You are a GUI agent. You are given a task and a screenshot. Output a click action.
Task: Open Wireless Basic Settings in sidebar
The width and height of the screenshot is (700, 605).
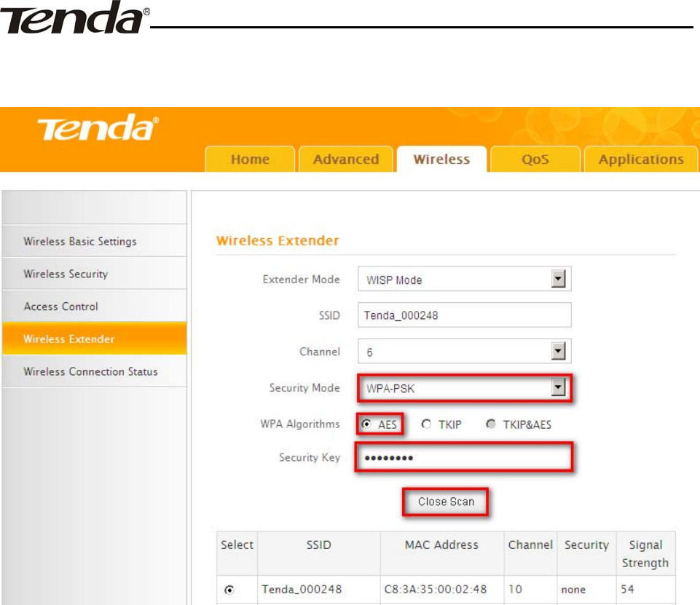tap(94, 241)
